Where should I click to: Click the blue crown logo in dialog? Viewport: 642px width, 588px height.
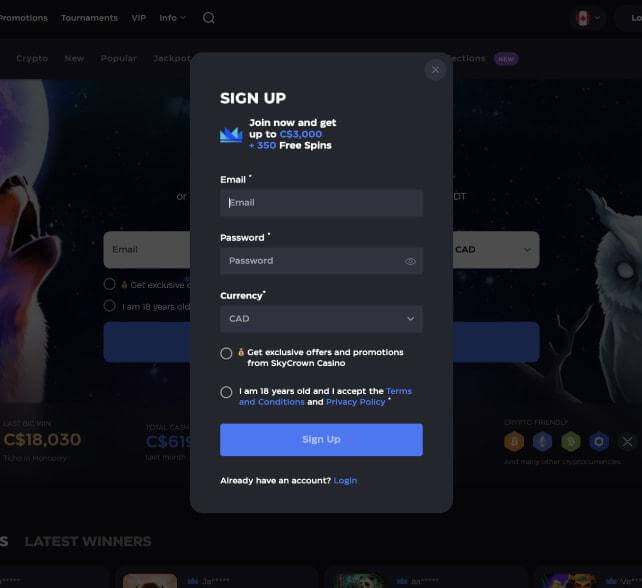coord(231,135)
